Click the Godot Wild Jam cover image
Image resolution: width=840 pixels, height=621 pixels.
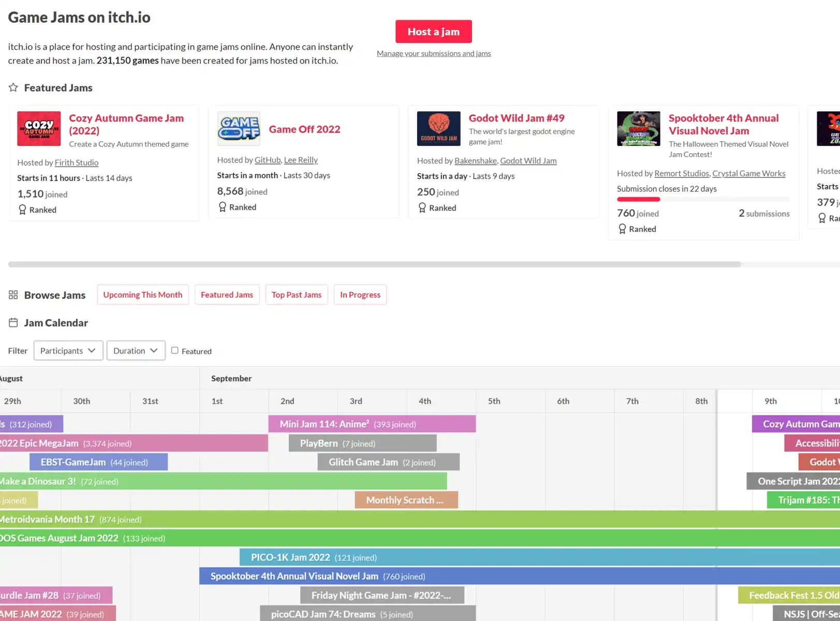click(x=439, y=129)
